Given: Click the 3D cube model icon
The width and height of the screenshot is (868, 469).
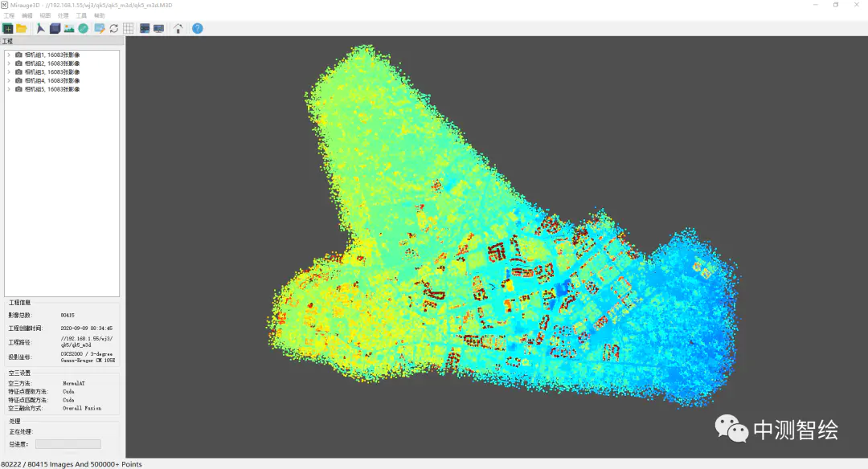Looking at the screenshot, I should coord(55,28).
